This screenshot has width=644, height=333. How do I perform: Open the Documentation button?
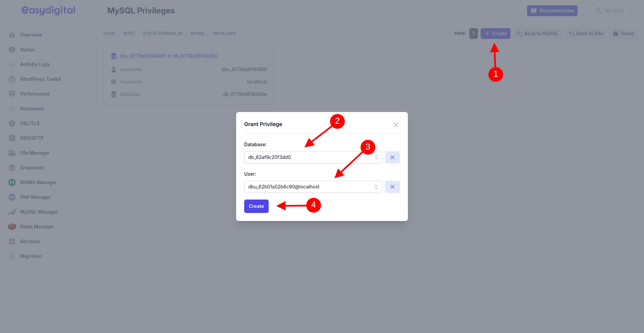552,11
